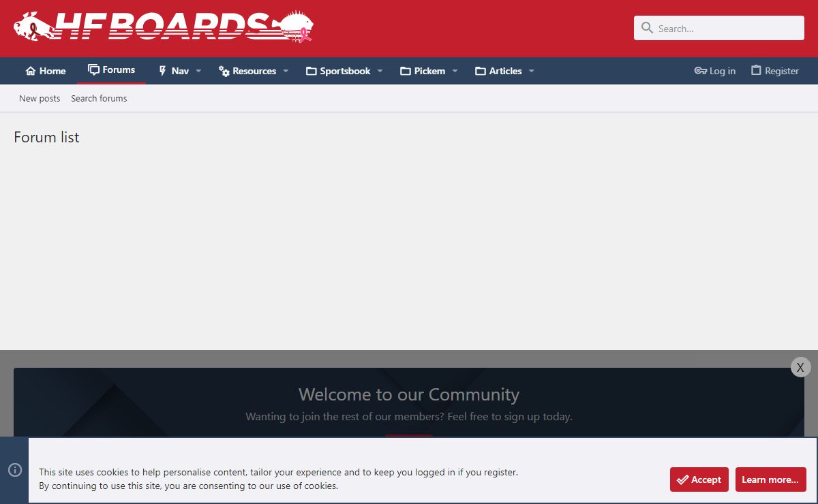Image resolution: width=818 pixels, height=504 pixels.
Task: Click the Register link
Action: pos(774,71)
